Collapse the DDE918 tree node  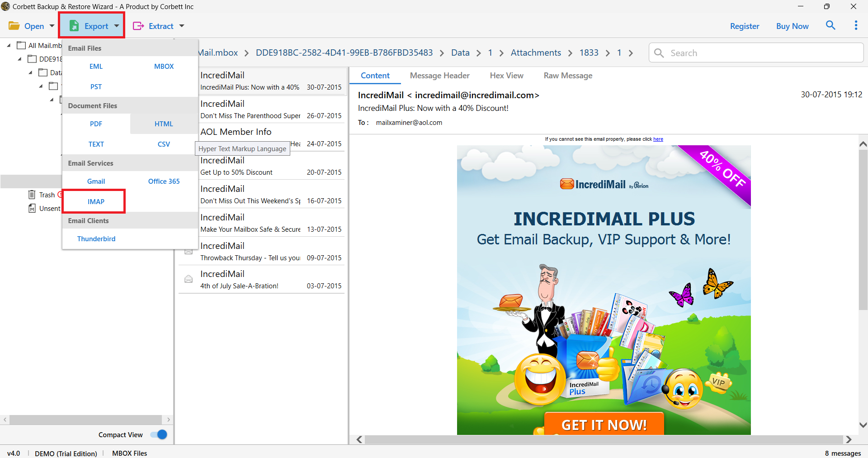[19, 59]
